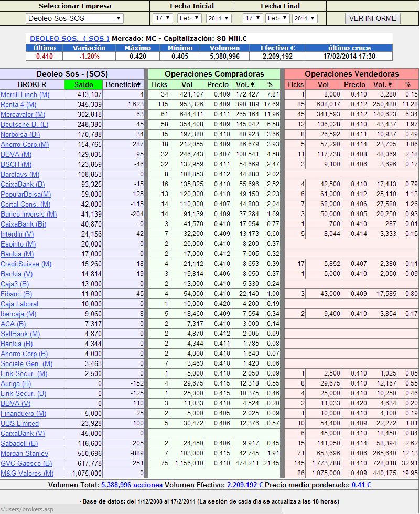
Task: Open the GVC Gaesco (B) broker link
Action: pos(26,464)
